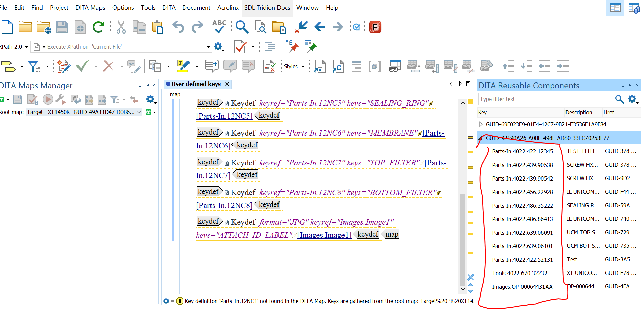644x309 pixels.
Task: Open highlight color dropdown arrow
Action: pyautogui.click(x=197, y=66)
